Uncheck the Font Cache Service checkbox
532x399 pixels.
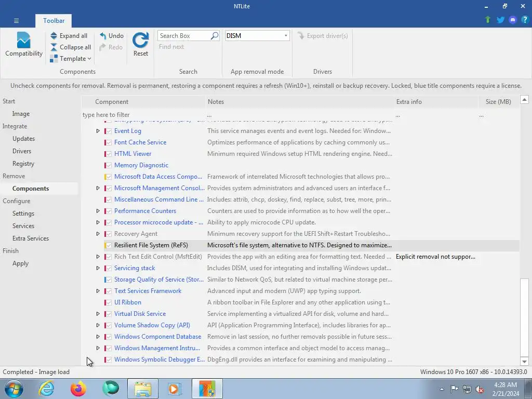click(109, 142)
